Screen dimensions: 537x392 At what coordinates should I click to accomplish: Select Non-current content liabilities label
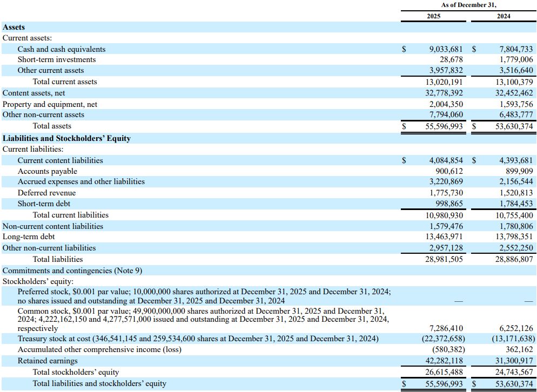(x=53, y=226)
